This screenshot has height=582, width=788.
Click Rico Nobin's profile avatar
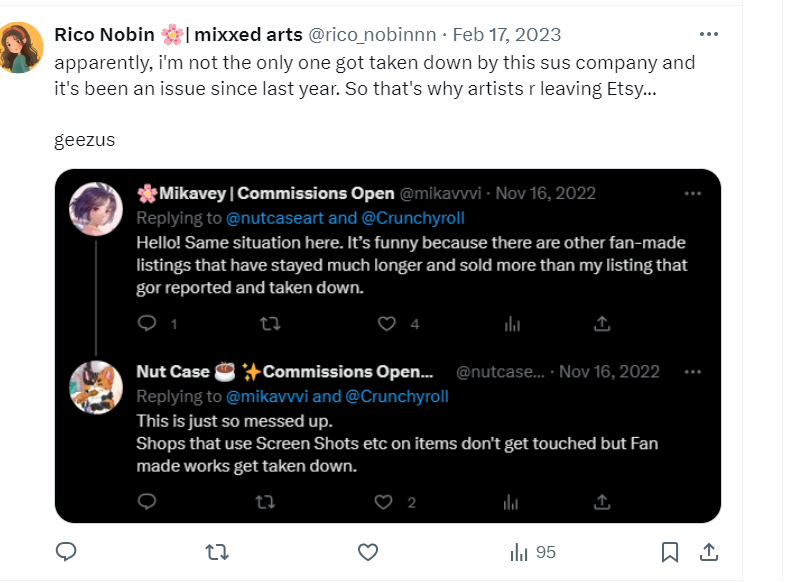(21, 48)
